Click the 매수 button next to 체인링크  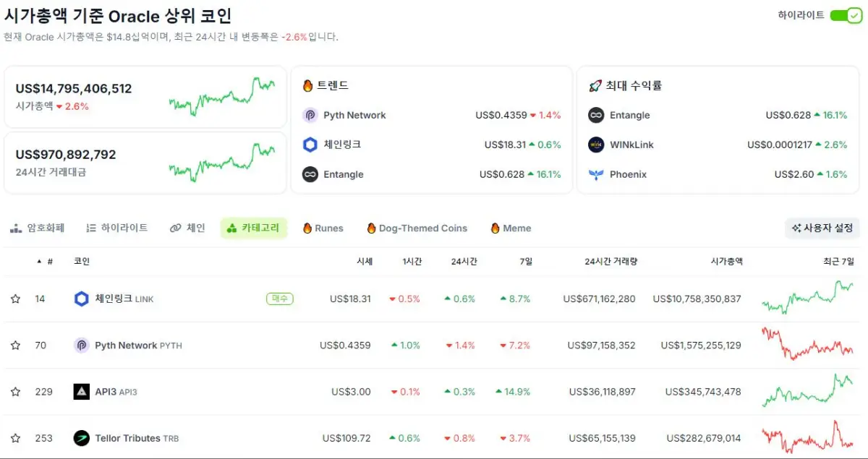point(279,299)
